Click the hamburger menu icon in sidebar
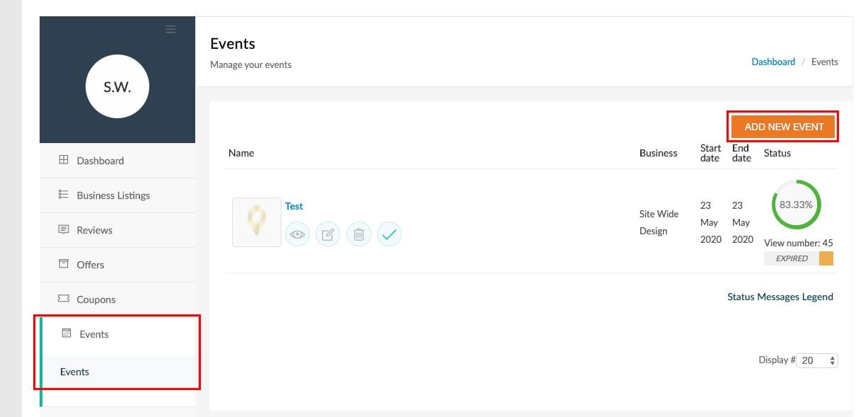 coord(170,29)
